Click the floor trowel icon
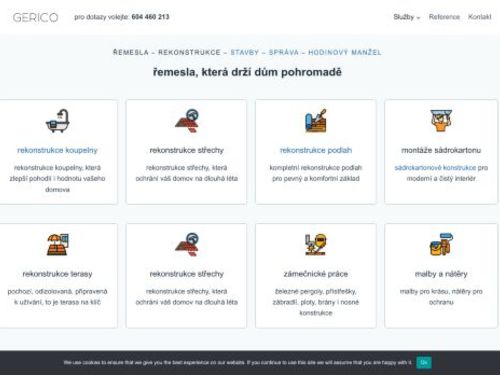 tap(316, 121)
